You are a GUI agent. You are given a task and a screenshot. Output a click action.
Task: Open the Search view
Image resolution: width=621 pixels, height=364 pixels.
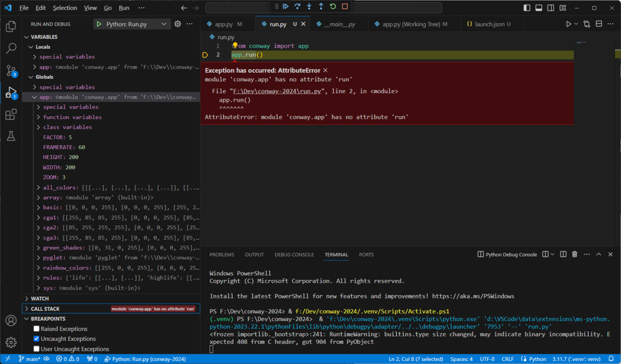[x=11, y=48]
